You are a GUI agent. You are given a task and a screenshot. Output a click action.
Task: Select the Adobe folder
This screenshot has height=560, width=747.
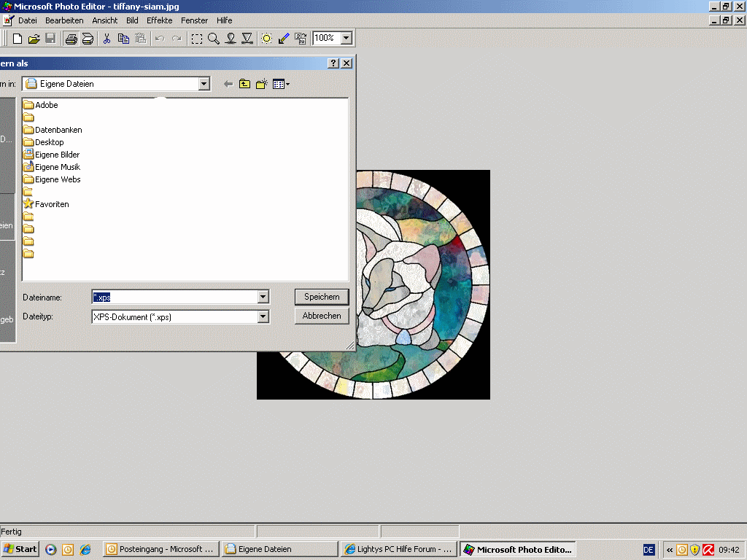[41, 105]
